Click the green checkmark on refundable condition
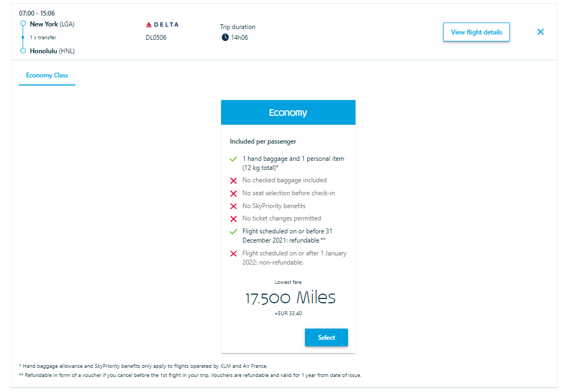 (233, 232)
